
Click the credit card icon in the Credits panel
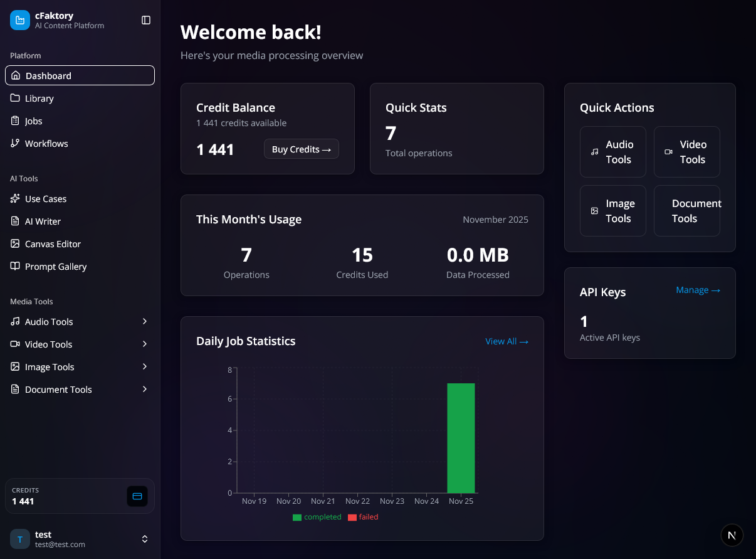(x=137, y=496)
